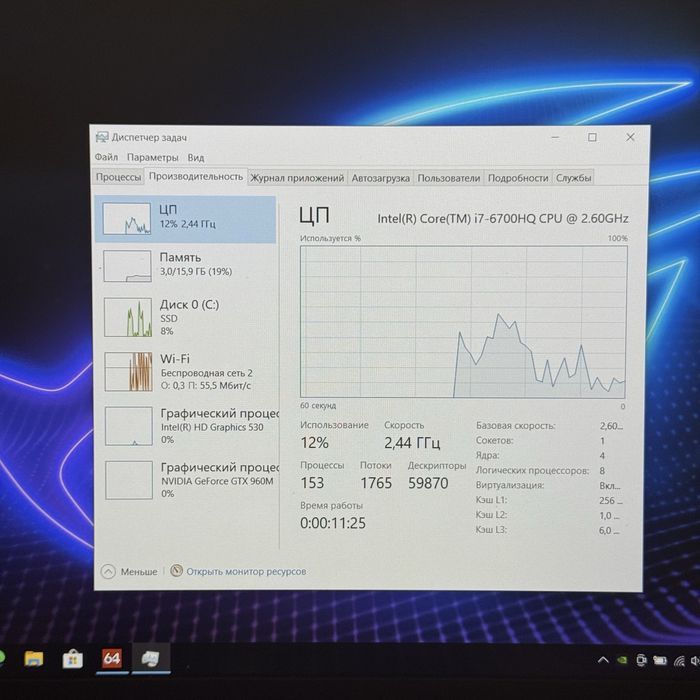Open the Wi-Fi network tray icon
This screenshot has height=700, width=700.
point(679,660)
